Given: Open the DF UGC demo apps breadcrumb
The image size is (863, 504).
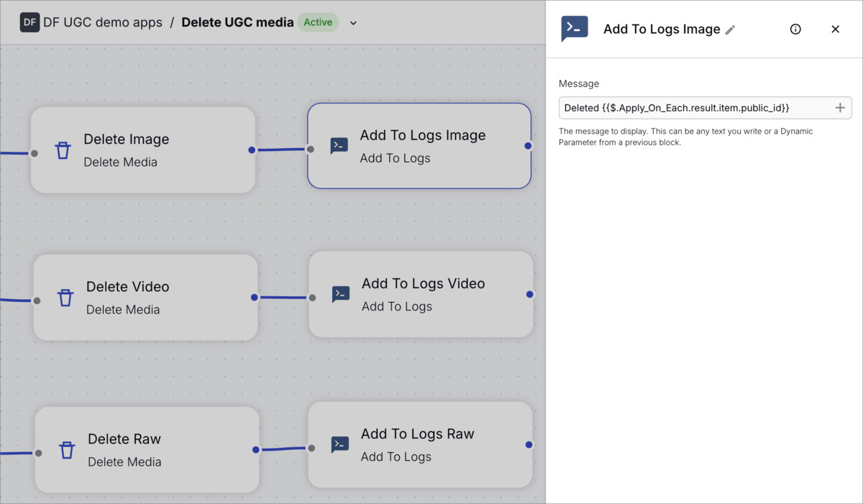Looking at the screenshot, I should [x=103, y=22].
